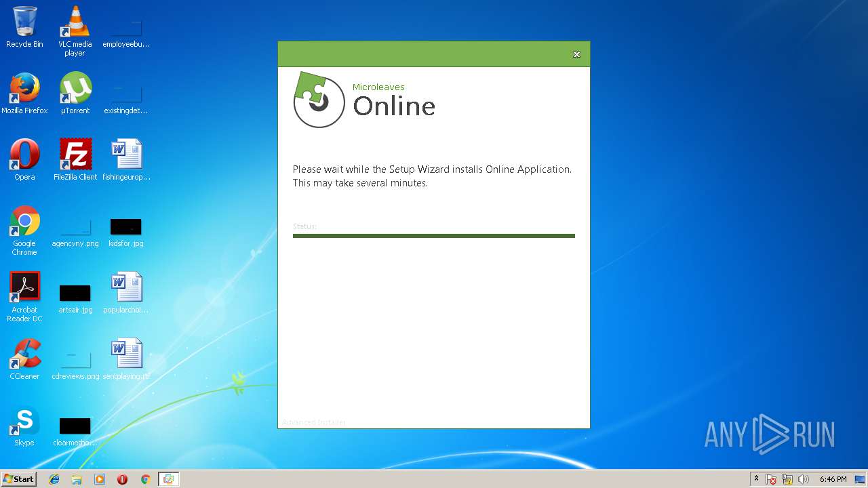Screen dimensions: 868x488
Task: Launch Skype from the desktop
Action: (x=24, y=426)
